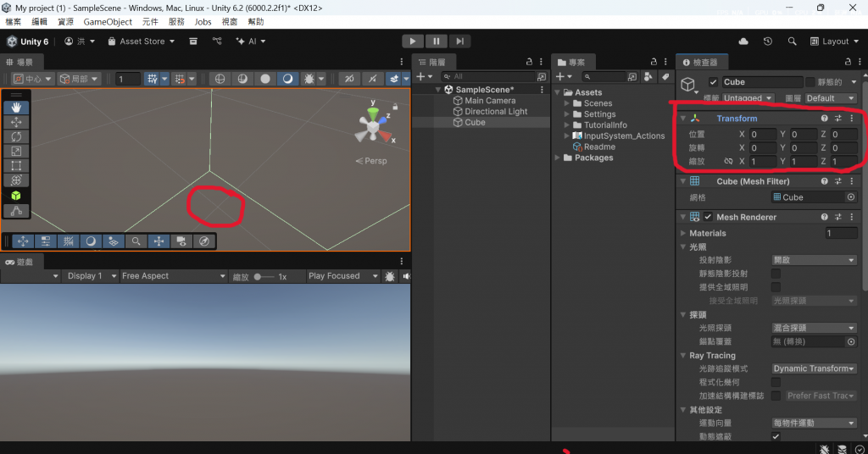Click the Hierarchy panel lock icon
Screen dimensions: 868x454
529,62
